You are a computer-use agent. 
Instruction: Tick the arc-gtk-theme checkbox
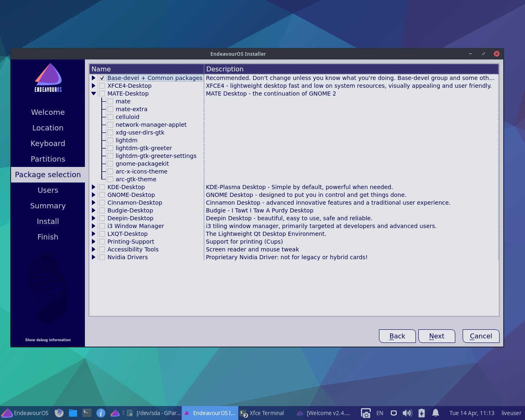click(110, 179)
